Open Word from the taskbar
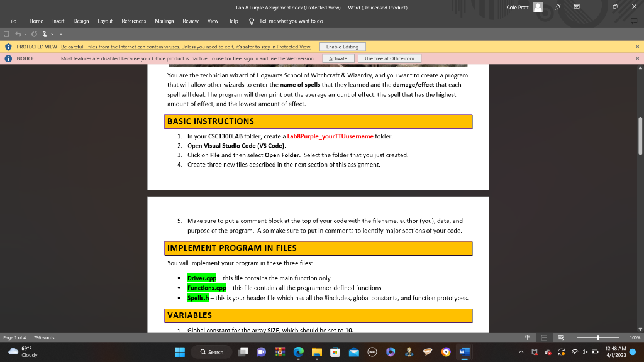 (x=465, y=352)
